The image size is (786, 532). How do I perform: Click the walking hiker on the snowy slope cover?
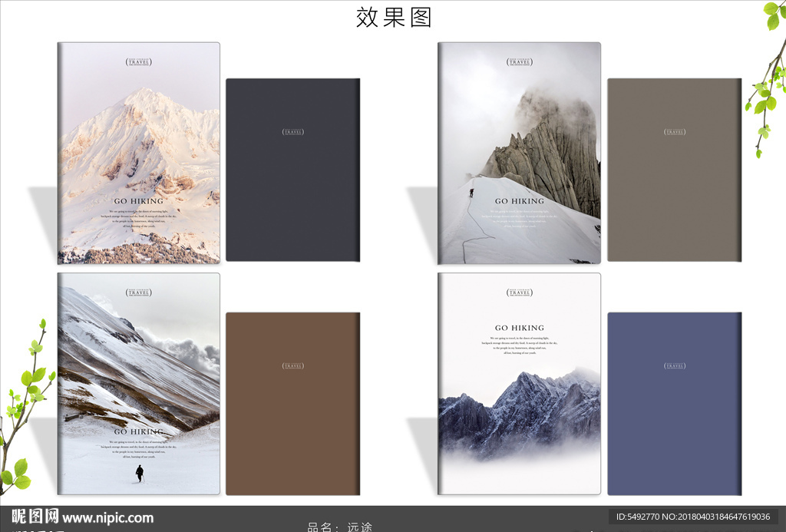140,474
